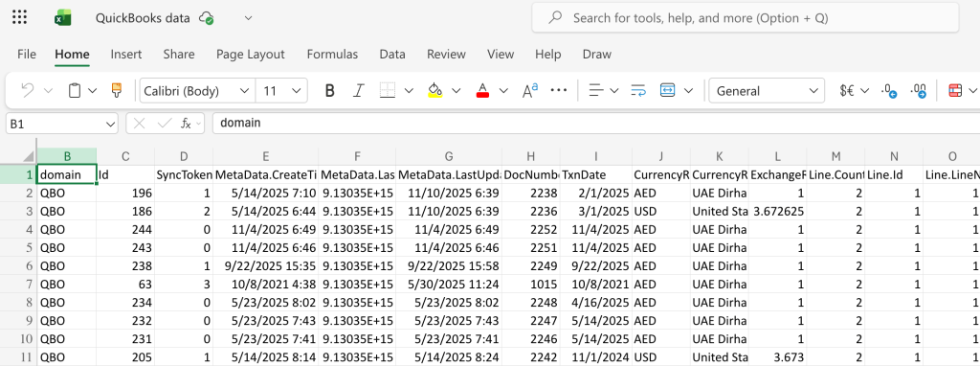Select column H header
The height and width of the screenshot is (366, 980).
coord(530,156)
